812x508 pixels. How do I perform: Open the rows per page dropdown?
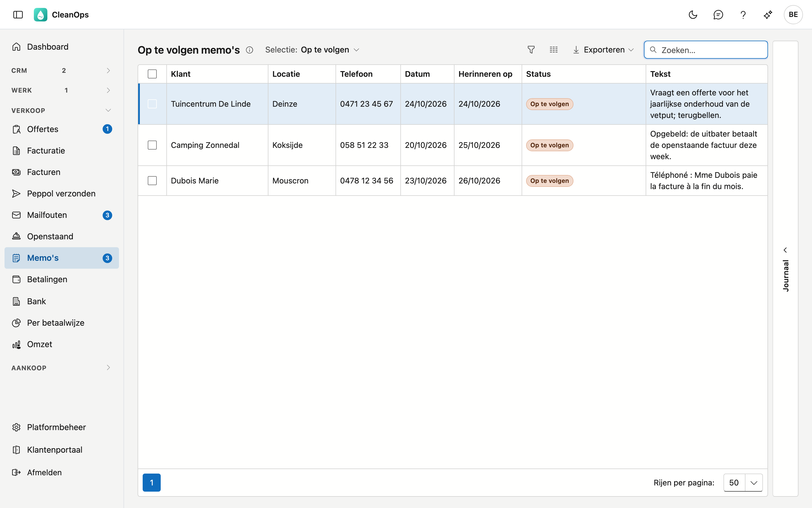pos(743,483)
